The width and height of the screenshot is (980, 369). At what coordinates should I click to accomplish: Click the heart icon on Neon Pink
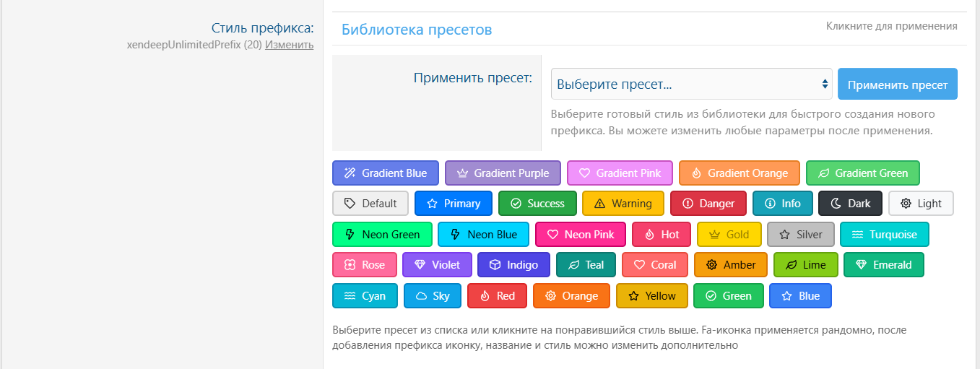pos(552,235)
